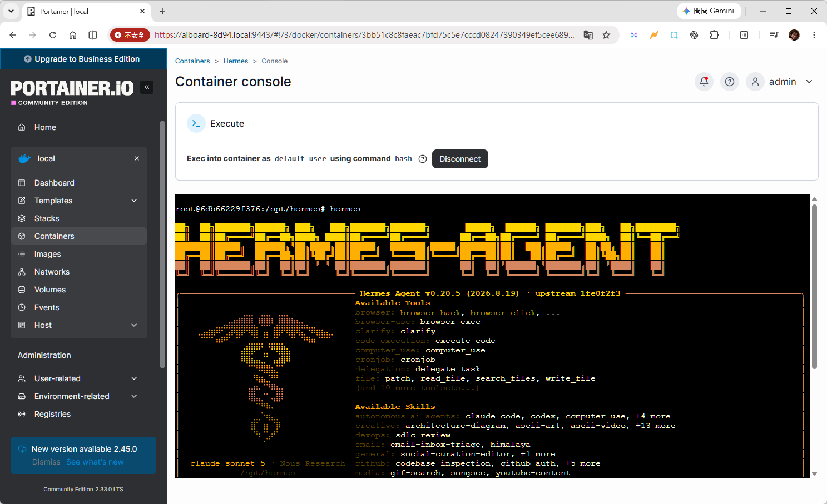Open the browser extensions puzzle icon
827x504 pixels.
(715, 35)
